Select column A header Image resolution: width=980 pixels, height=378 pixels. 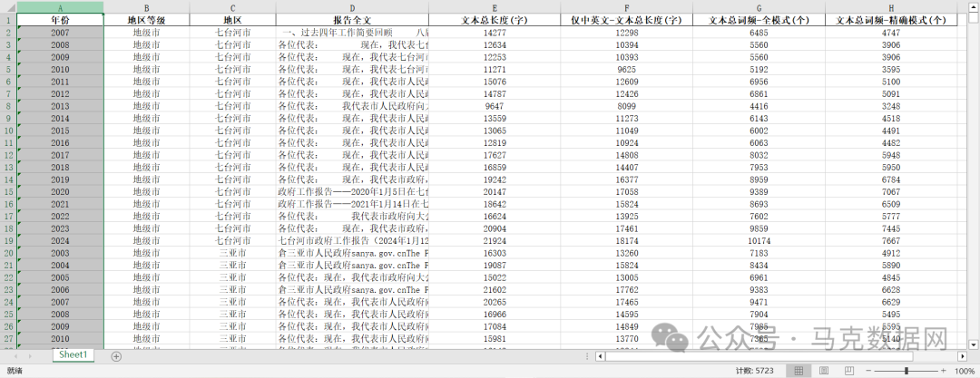click(60, 7)
